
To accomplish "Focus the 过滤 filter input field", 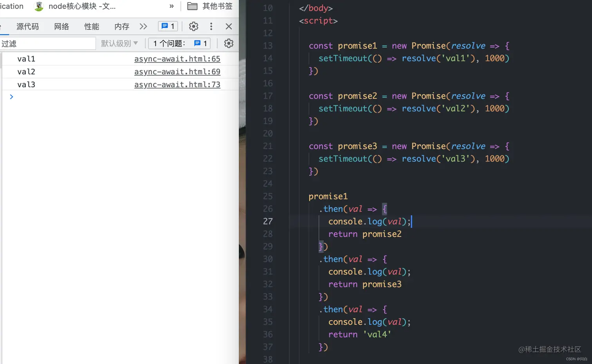I will [48, 43].
